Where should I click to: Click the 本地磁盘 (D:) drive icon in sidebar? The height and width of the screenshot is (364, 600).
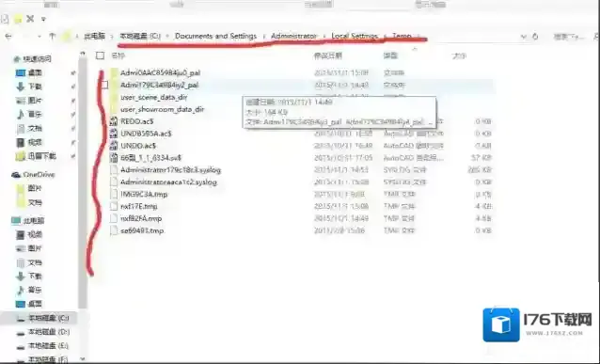pyautogui.click(x=21, y=332)
